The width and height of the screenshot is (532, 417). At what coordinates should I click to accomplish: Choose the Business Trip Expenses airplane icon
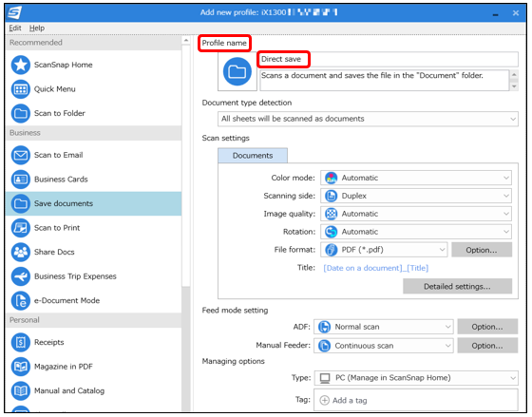[21, 276]
